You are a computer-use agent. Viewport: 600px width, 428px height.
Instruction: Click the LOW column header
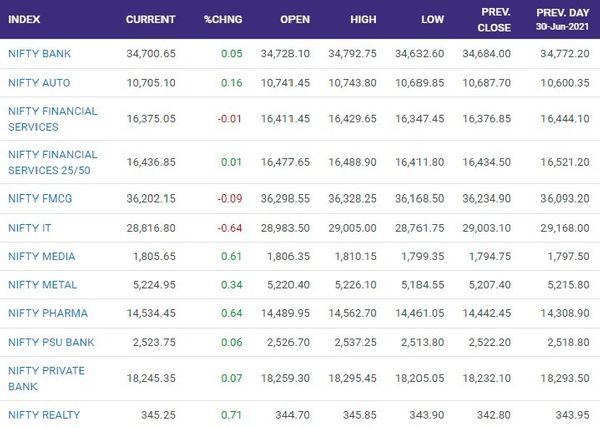(433, 20)
